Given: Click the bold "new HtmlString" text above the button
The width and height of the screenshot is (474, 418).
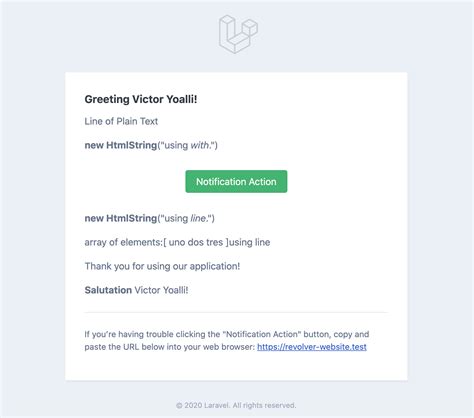Looking at the screenshot, I should 121,145.
